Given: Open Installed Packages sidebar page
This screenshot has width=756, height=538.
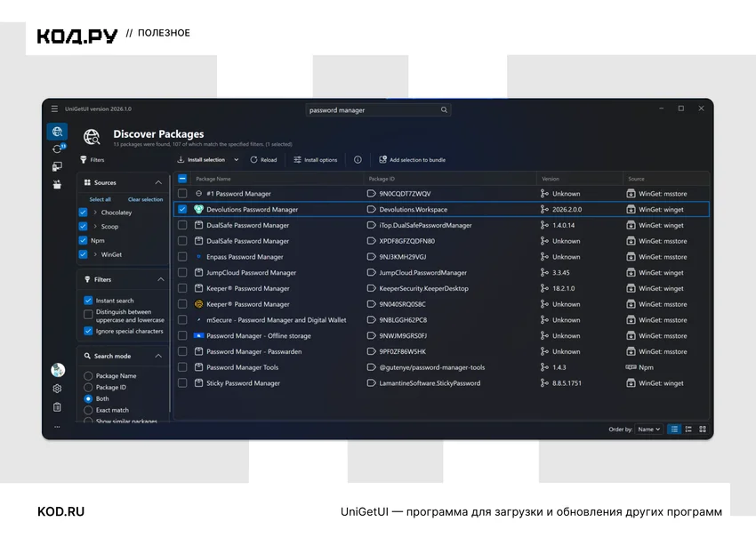Looking at the screenshot, I should tap(57, 167).
